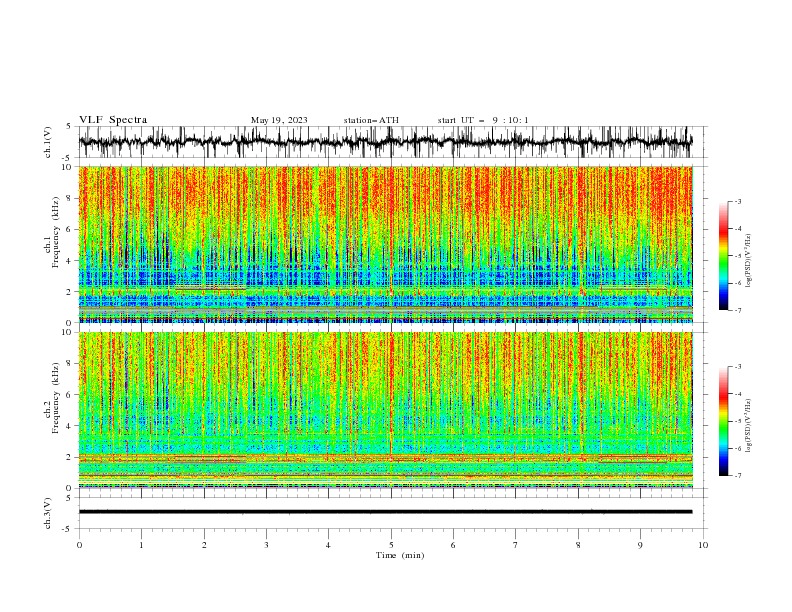Screen dimensions: 792x612
Task: Click the "VLF Spectra" plot title
Action: (x=113, y=120)
